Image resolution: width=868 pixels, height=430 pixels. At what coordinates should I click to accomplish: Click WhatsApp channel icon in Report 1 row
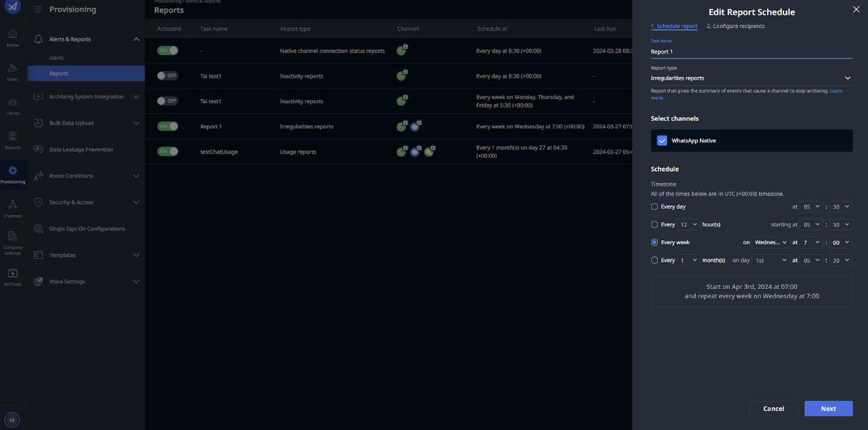click(401, 127)
